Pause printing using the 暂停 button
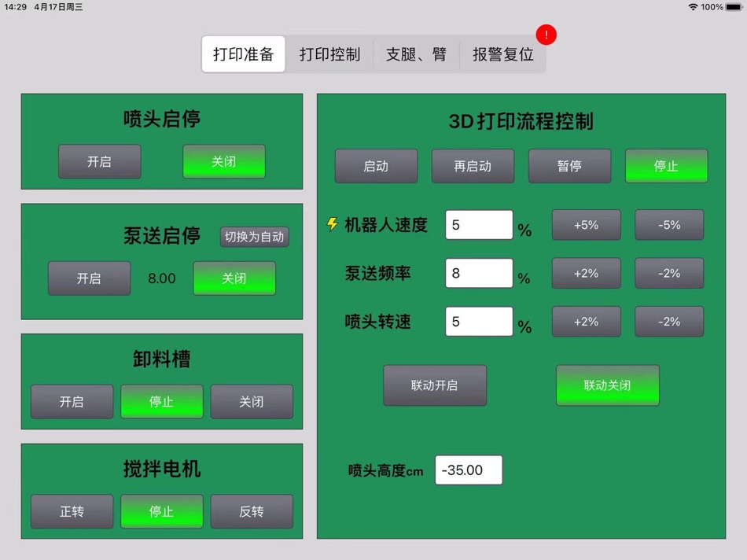 [569, 166]
